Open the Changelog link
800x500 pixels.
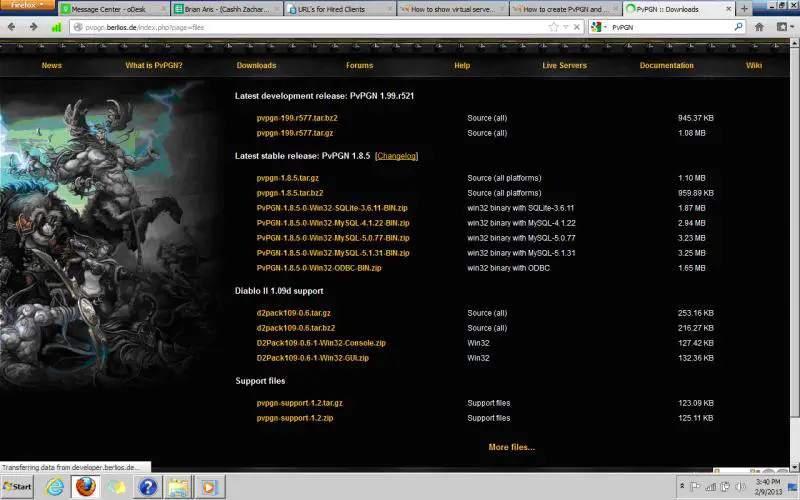pyautogui.click(x=396, y=156)
